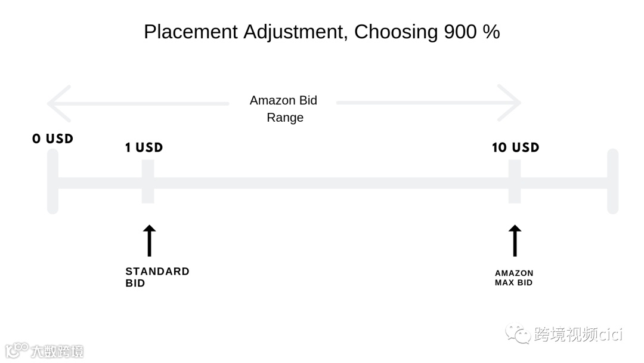The image size is (644, 363).
Task: Click the 跨境视频cici watermark text
Action: point(578,334)
